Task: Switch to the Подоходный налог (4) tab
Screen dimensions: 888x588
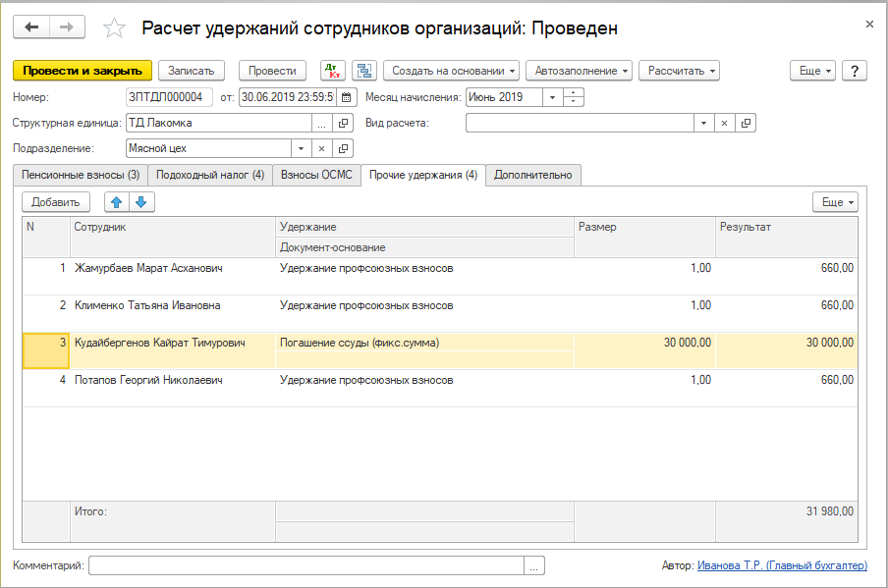Action: pos(209,175)
